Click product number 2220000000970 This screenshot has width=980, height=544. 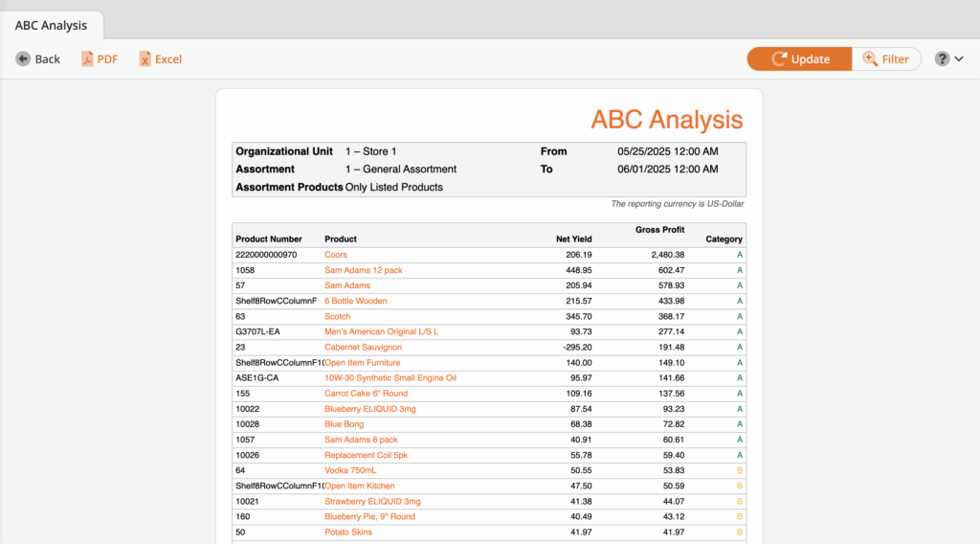click(266, 255)
